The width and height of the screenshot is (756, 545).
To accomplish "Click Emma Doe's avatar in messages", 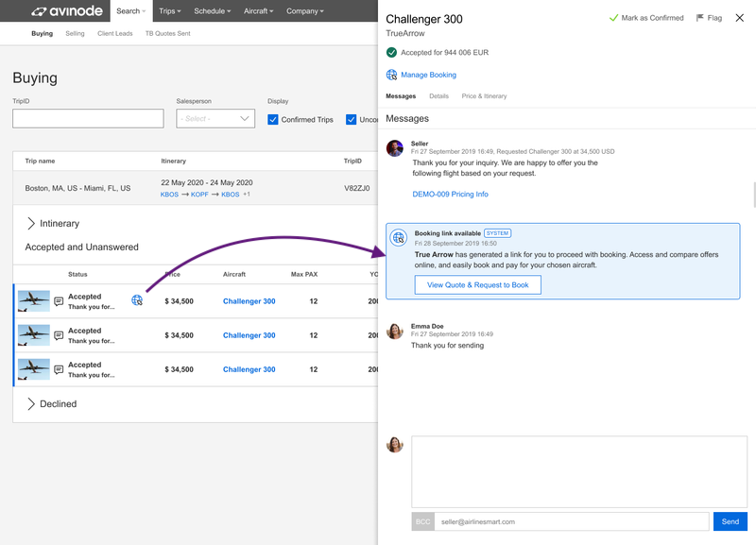I will tap(395, 331).
